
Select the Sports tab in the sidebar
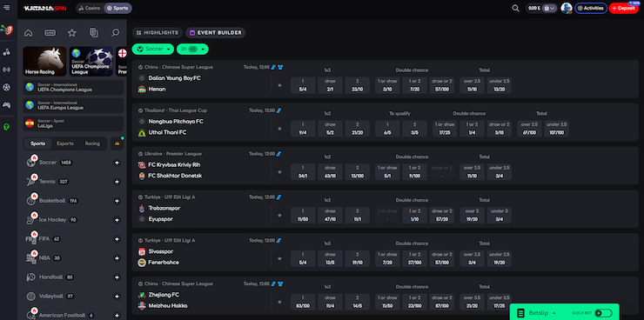[x=37, y=143]
